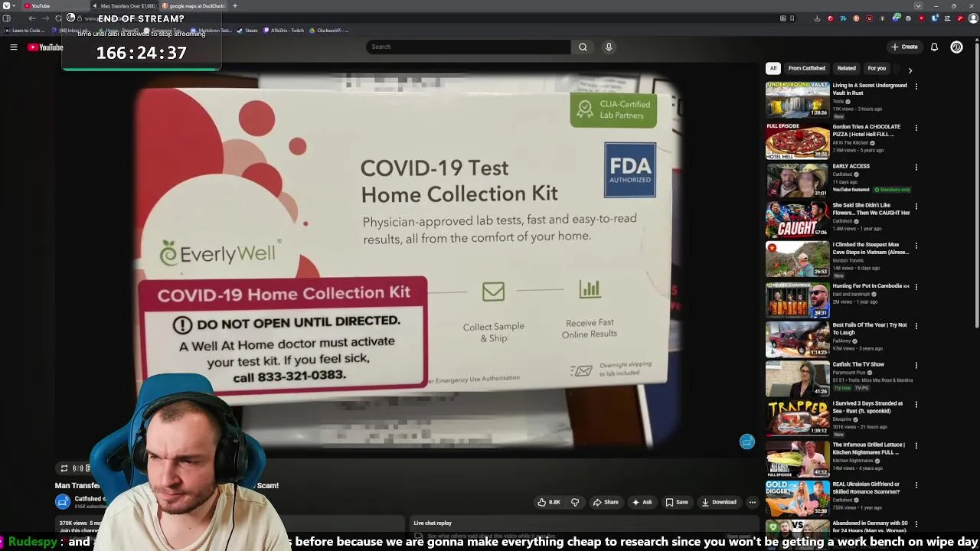
Task: Activate voice search microphone icon
Action: pyautogui.click(x=609, y=47)
